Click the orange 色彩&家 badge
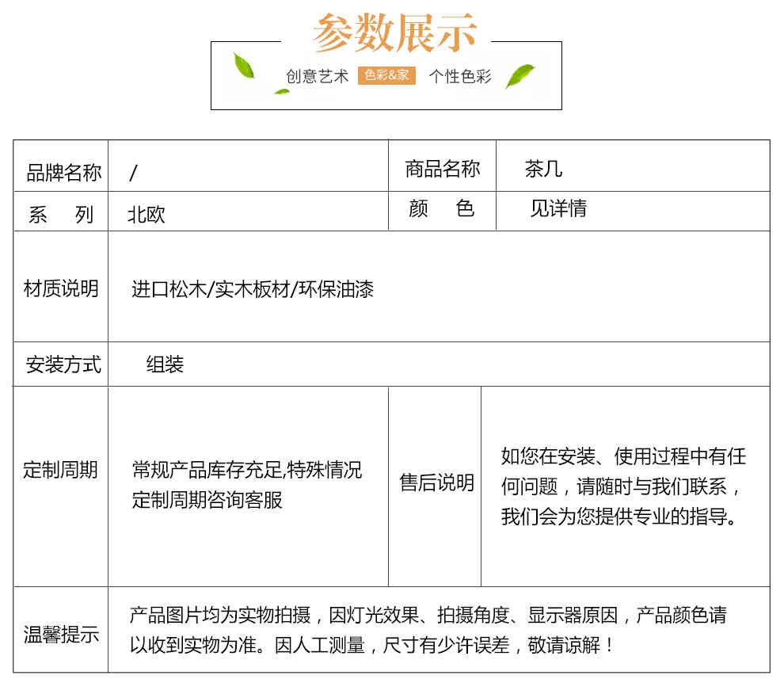Screen dimensions: 784x679 tap(386, 75)
